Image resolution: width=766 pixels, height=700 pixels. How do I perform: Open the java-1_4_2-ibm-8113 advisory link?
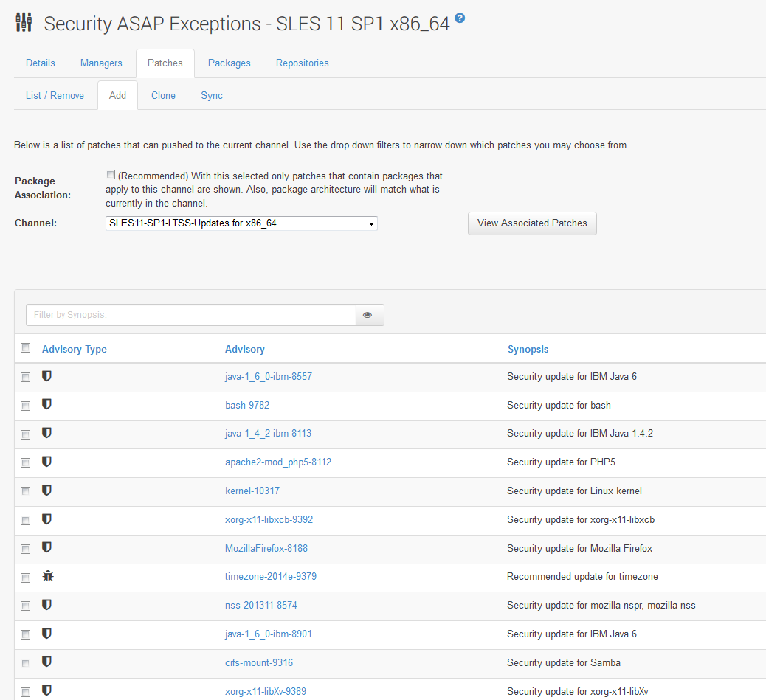[268, 434]
